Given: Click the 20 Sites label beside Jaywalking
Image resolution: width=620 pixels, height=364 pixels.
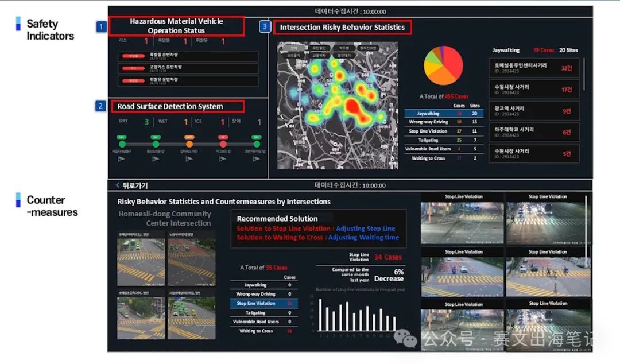Looking at the screenshot, I should click(x=568, y=51).
